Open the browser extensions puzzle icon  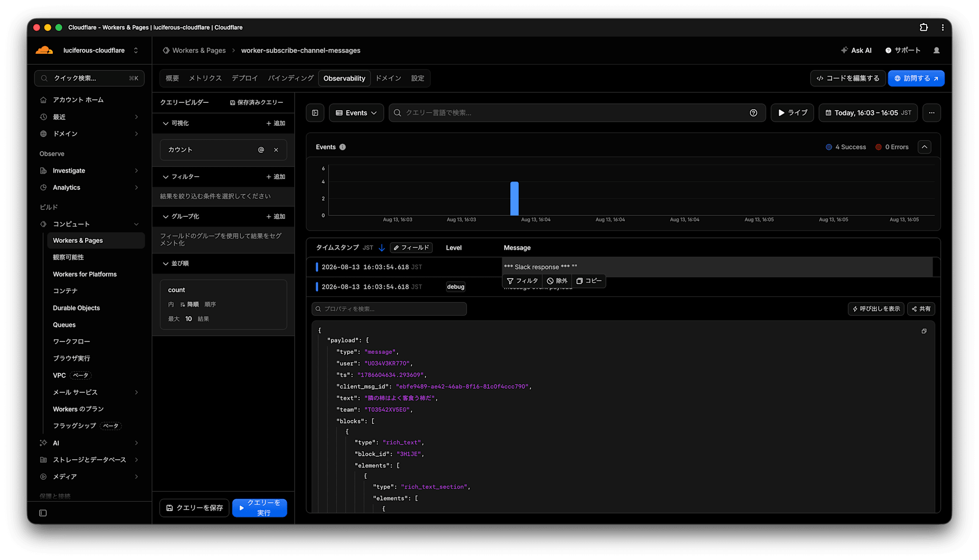click(924, 27)
